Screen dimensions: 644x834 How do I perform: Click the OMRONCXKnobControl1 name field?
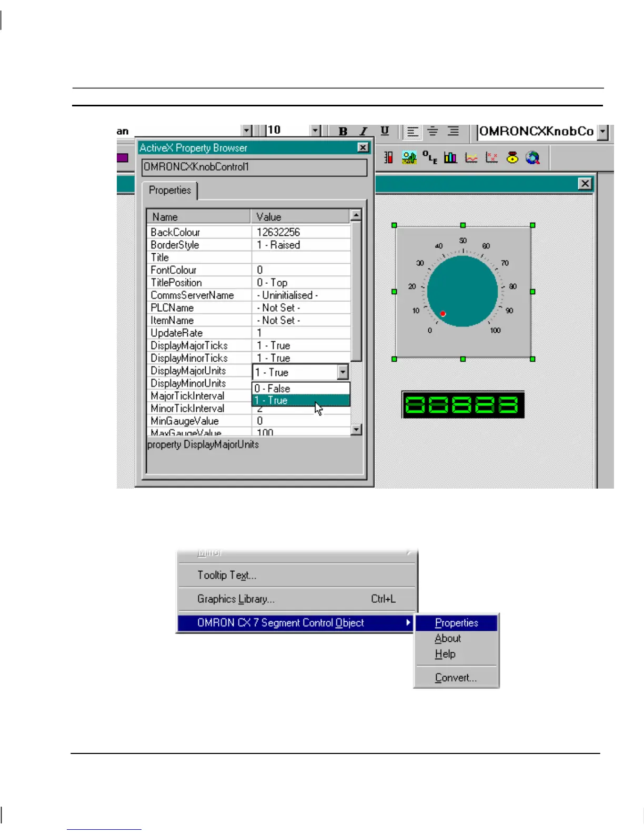click(x=255, y=167)
